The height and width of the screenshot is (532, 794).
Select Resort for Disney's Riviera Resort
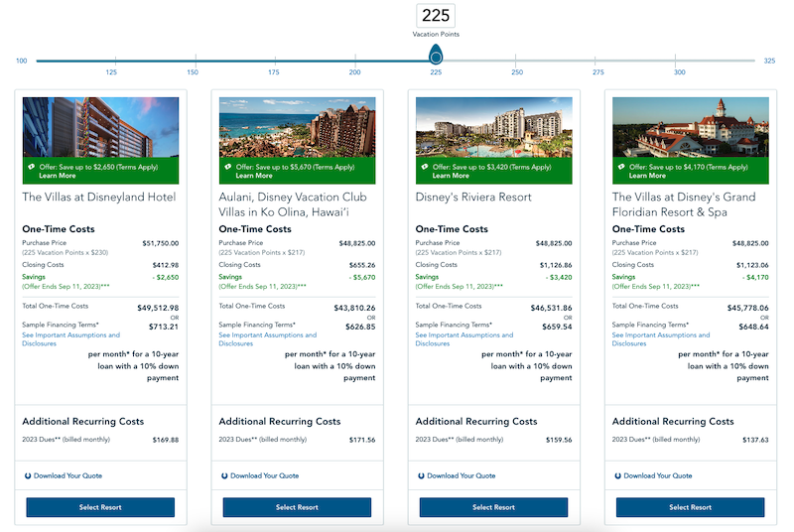pos(493,507)
